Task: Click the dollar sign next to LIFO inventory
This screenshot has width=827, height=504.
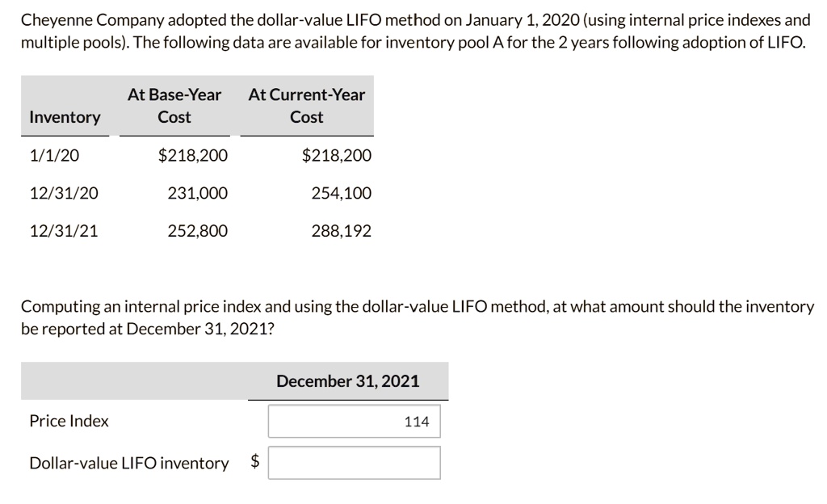Action: pos(254,462)
